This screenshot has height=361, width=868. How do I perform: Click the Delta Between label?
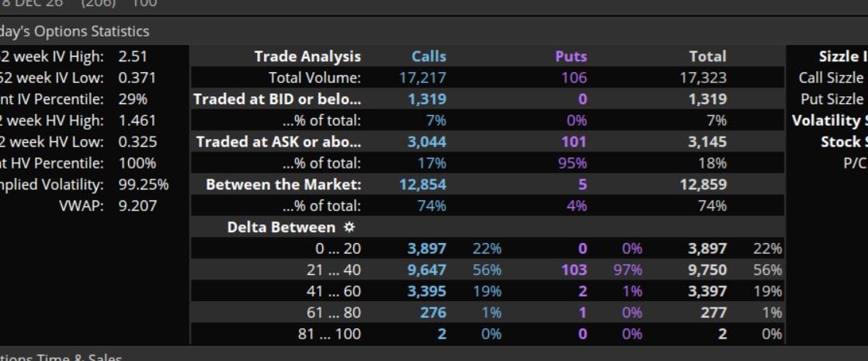(x=280, y=227)
